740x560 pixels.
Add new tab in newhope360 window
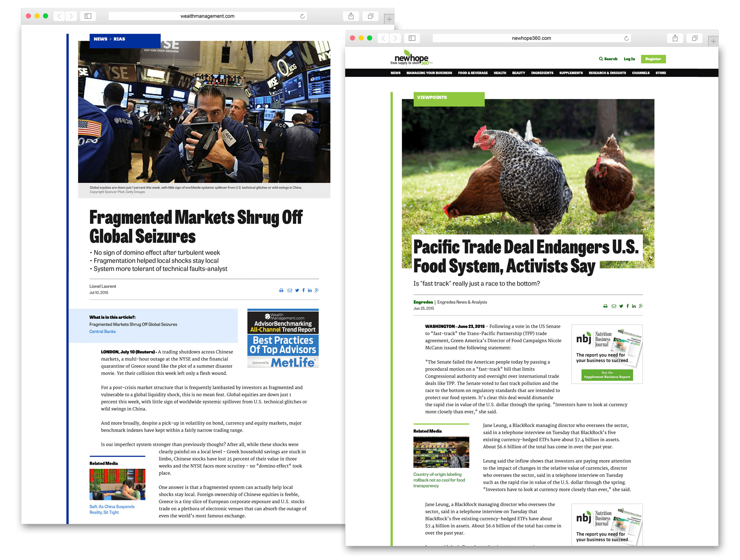[713, 41]
